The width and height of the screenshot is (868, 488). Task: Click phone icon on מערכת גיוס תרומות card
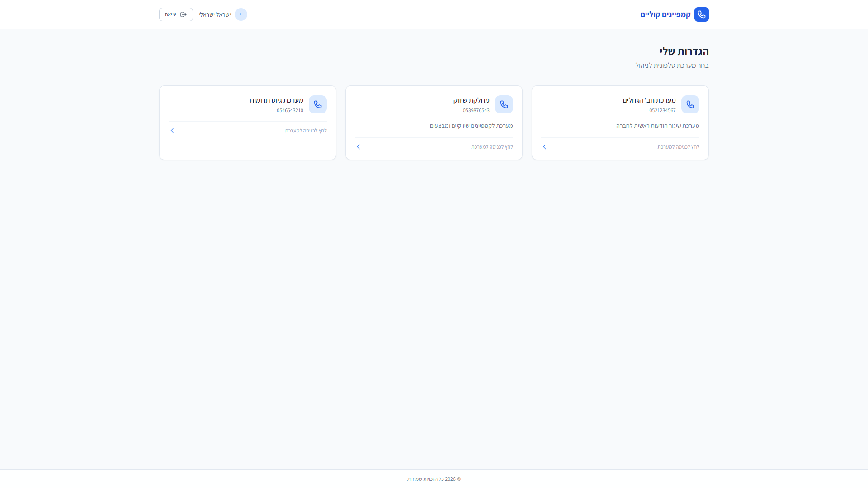point(317,104)
